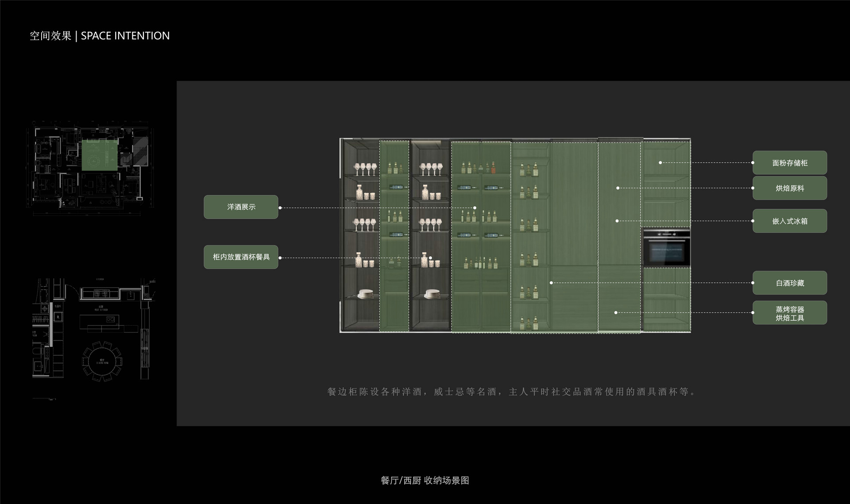Click the round dining table in plan
Screen dimensions: 850x504
point(102,361)
